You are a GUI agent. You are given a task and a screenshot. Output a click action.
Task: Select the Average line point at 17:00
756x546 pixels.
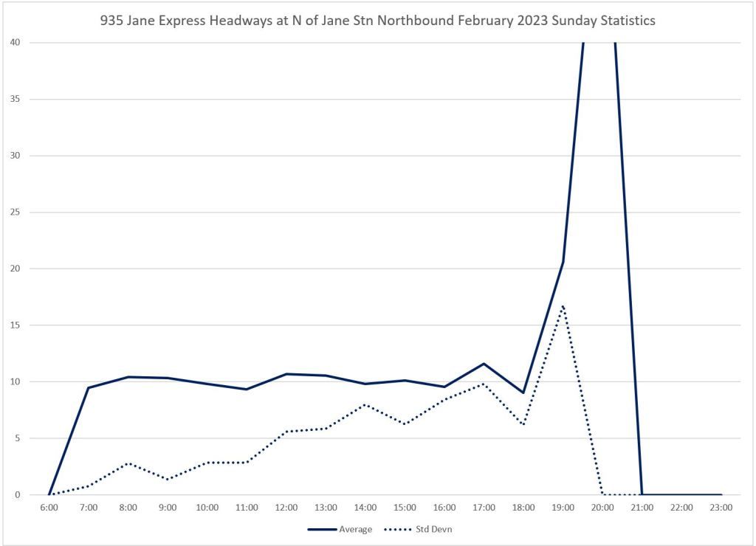click(484, 364)
